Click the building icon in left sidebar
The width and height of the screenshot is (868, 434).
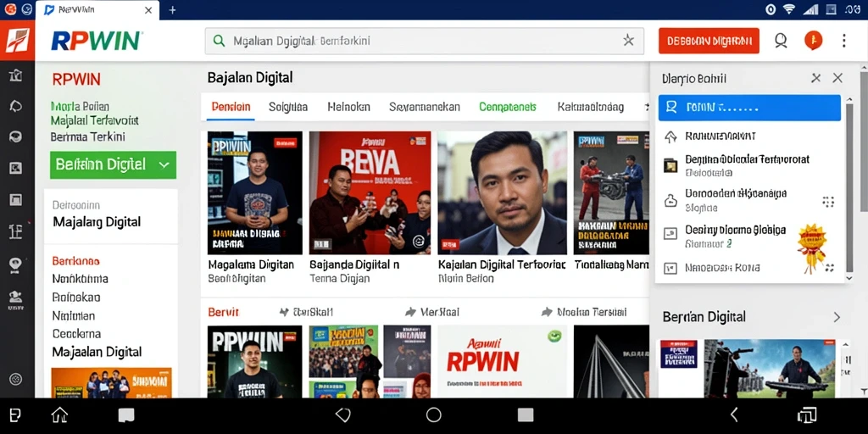click(16, 75)
